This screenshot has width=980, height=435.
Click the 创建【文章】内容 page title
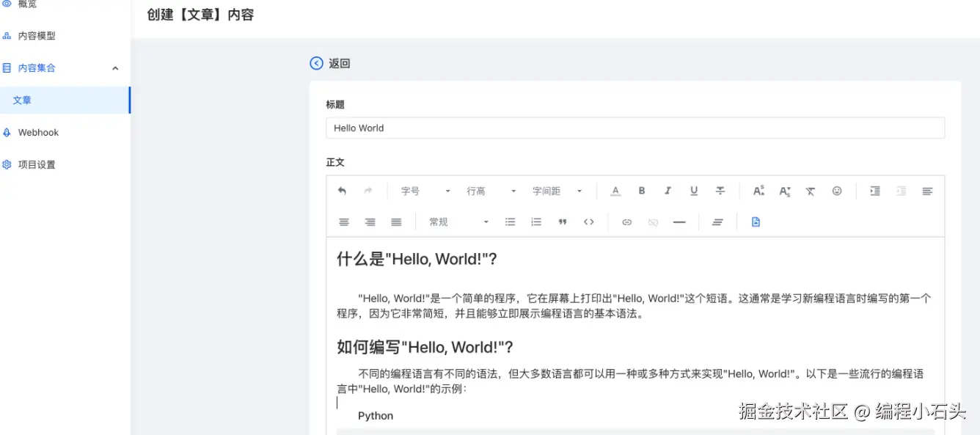coord(200,14)
